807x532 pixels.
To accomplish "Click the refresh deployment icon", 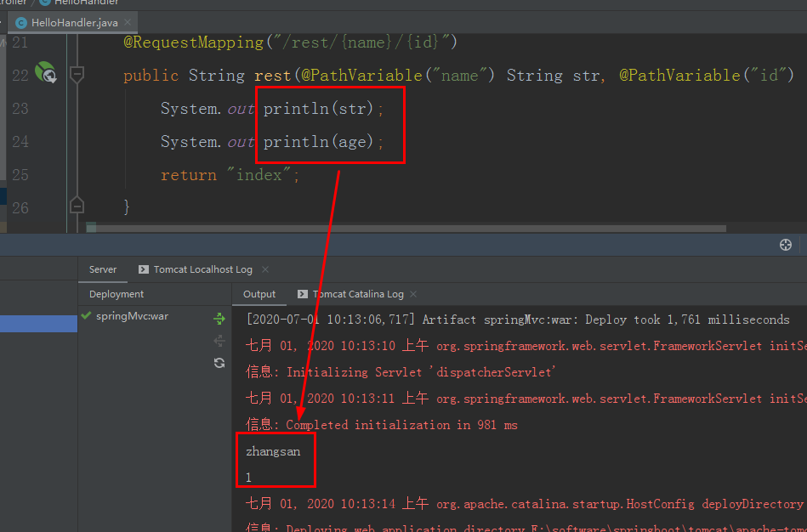I will [219, 363].
